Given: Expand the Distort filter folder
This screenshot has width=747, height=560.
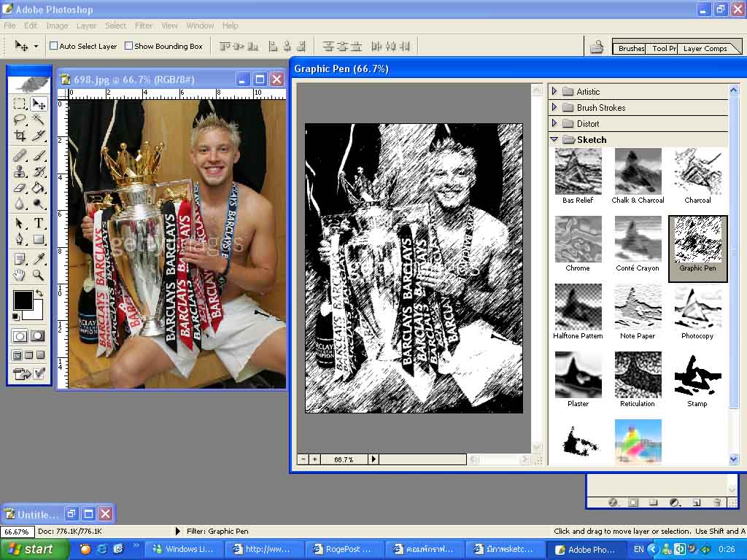Looking at the screenshot, I should click(x=554, y=122).
